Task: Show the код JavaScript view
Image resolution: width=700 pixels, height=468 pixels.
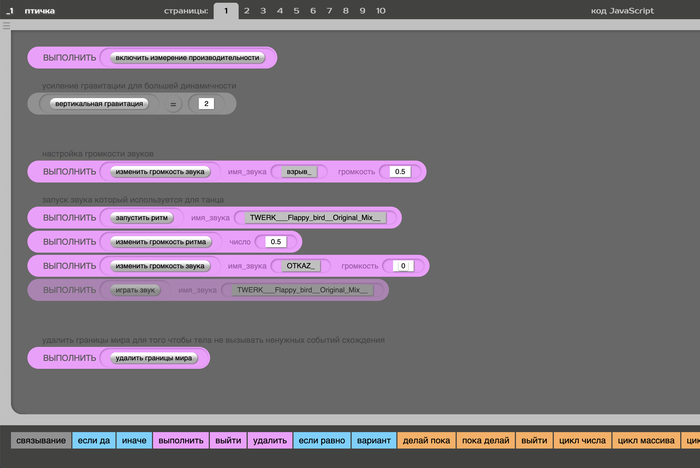Action: click(621, 10)
